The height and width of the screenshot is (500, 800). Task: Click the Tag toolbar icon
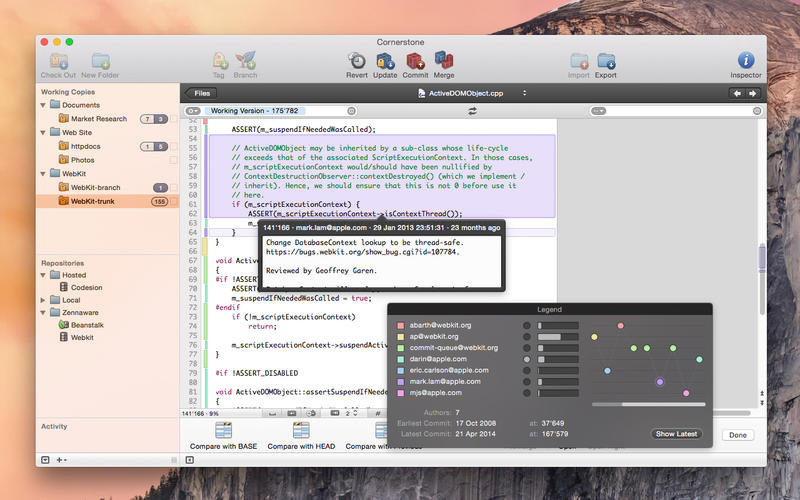pos(219,61)
